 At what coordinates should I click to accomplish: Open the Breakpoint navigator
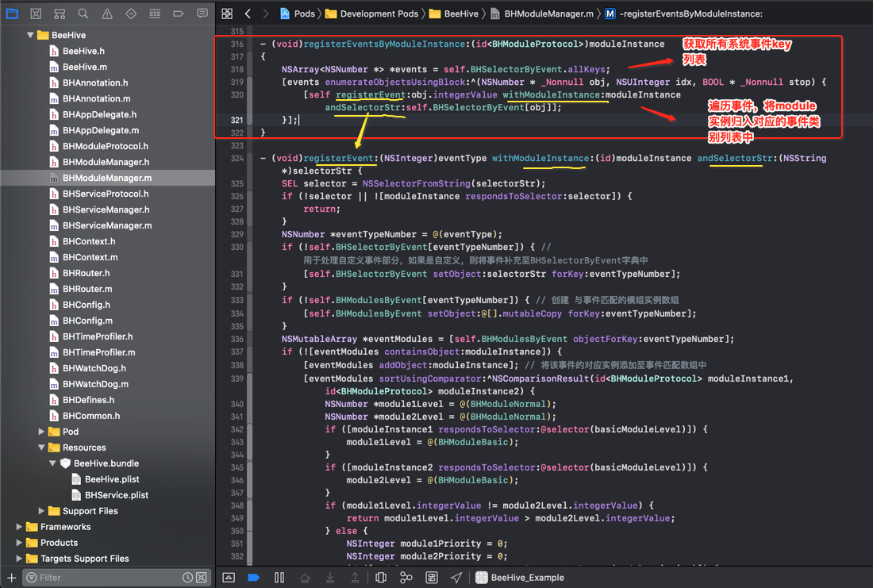tap(179, 13)
